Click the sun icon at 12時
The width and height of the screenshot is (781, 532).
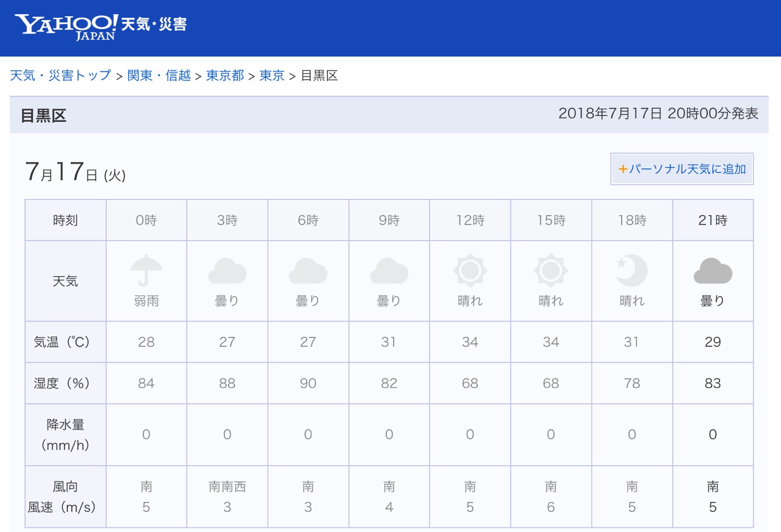tap(470, 271)
